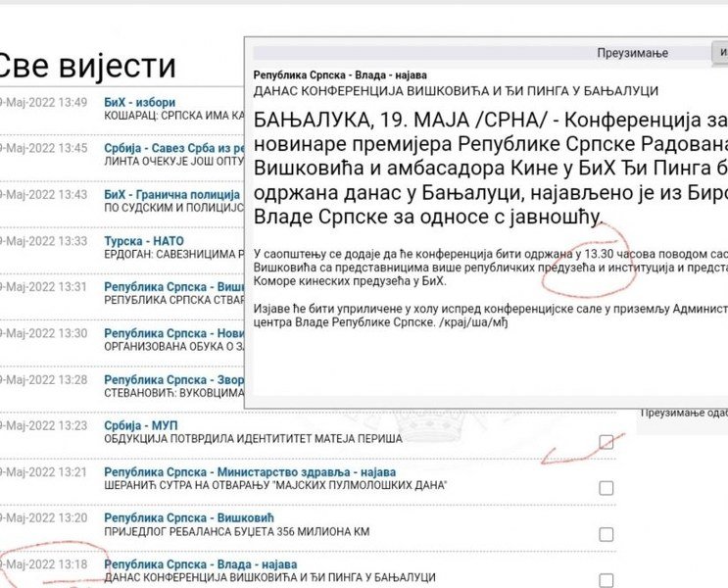
Task: Click headline ШЕРАНИЋ СУТРА НА ОТВАРАЊУ
Action: pos(276,486)
